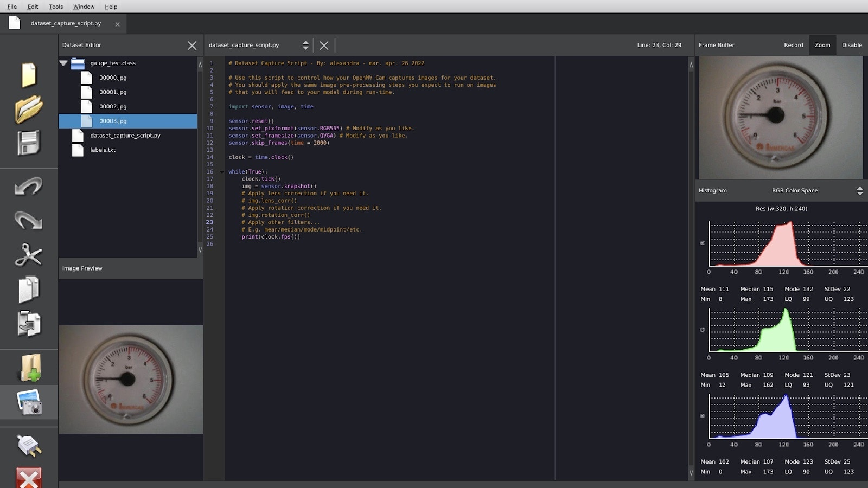The image size is (868, 488).
Task: Click the Open File folder icon
Action: pyautogui.click(x=29, y=109)
